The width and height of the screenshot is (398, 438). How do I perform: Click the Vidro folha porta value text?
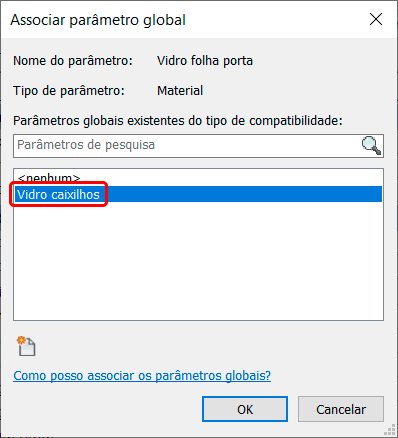(x=205, y=61)
